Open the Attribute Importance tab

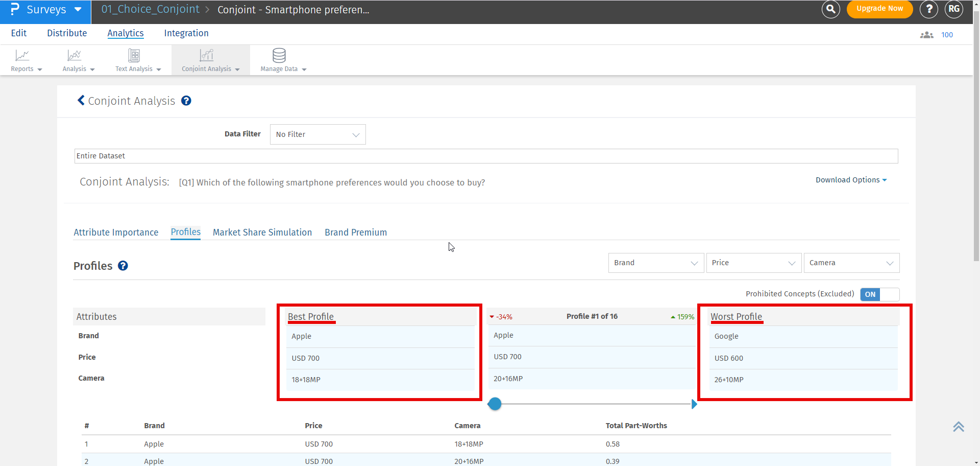click(x=116, y=232)
